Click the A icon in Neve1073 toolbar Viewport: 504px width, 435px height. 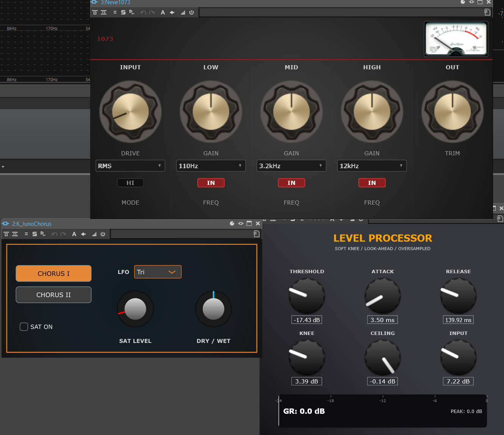[x=163, y=13]
